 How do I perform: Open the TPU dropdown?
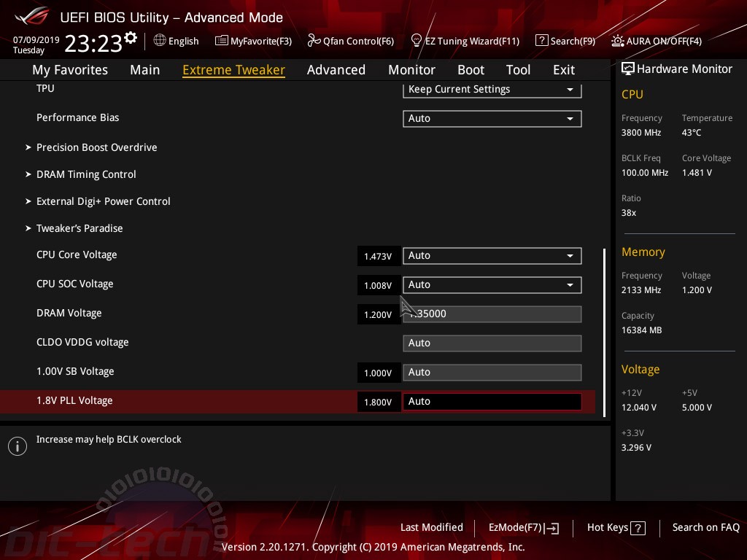(492, 90)
